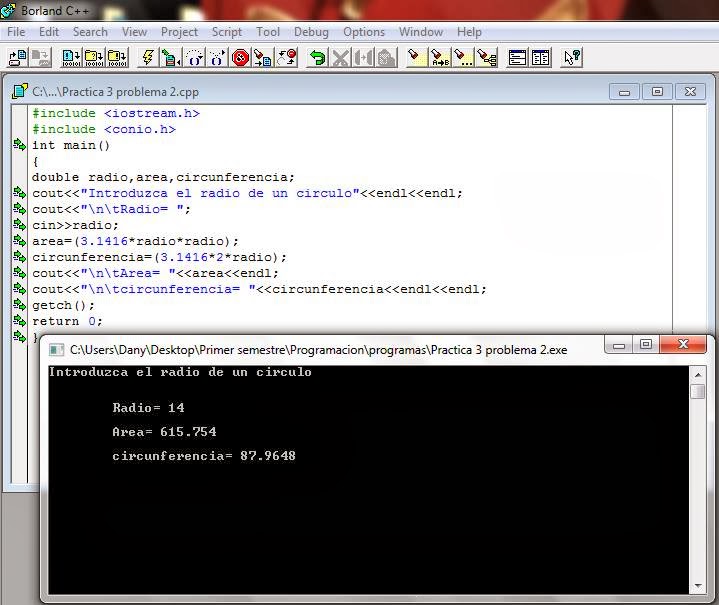Image resolution: width=719 pixels, height=605 pixels.
Task: Click the console window's system menu icon
Action: 56,350
